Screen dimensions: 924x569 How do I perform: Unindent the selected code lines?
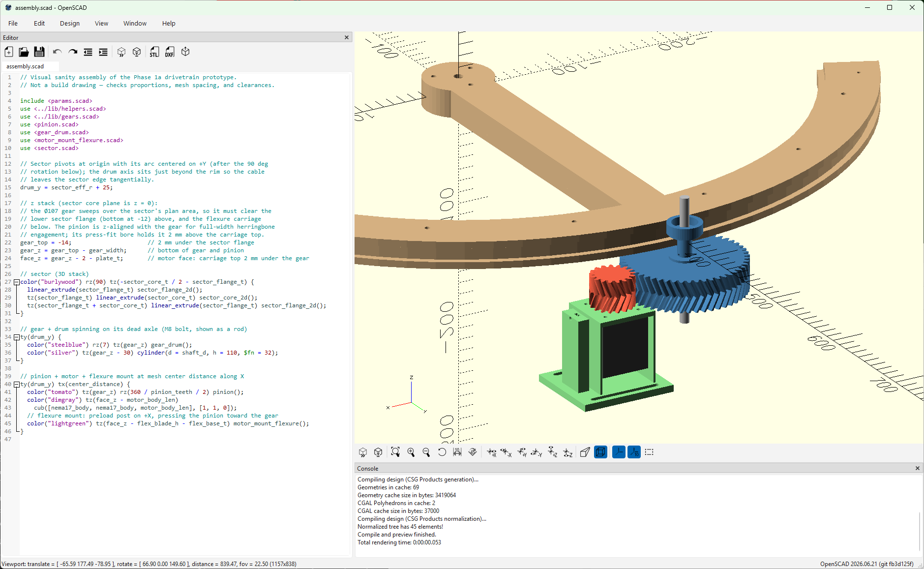coord(88,52)
